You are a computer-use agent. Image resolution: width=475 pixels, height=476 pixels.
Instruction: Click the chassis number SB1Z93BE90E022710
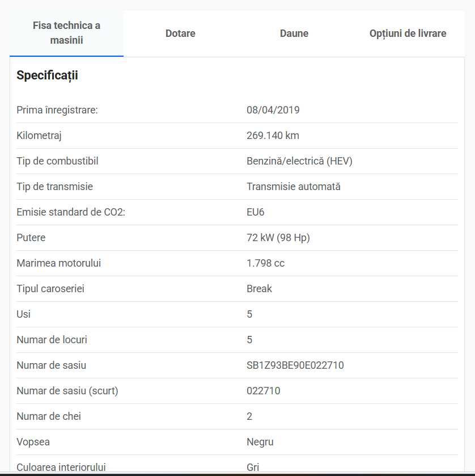pyautogui.click(x=295, y=365)
